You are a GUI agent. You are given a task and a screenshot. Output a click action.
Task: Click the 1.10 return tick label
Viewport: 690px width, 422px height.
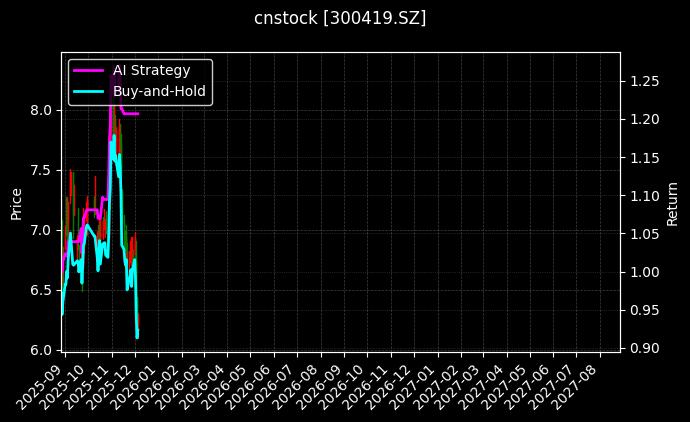(x=645, y=196)
